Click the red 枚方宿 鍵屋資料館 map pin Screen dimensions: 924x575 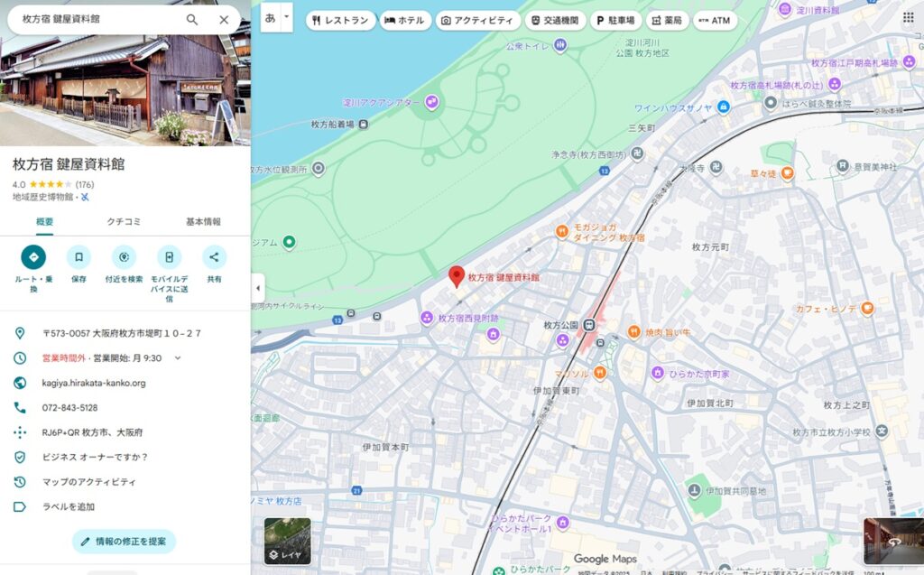click(x=457, y=276)
